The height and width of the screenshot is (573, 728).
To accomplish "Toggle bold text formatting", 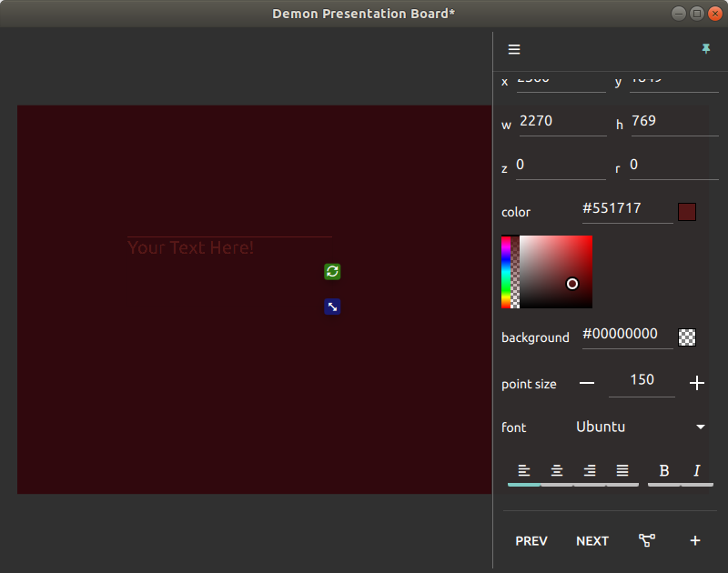I will click(x=664, y=470).
